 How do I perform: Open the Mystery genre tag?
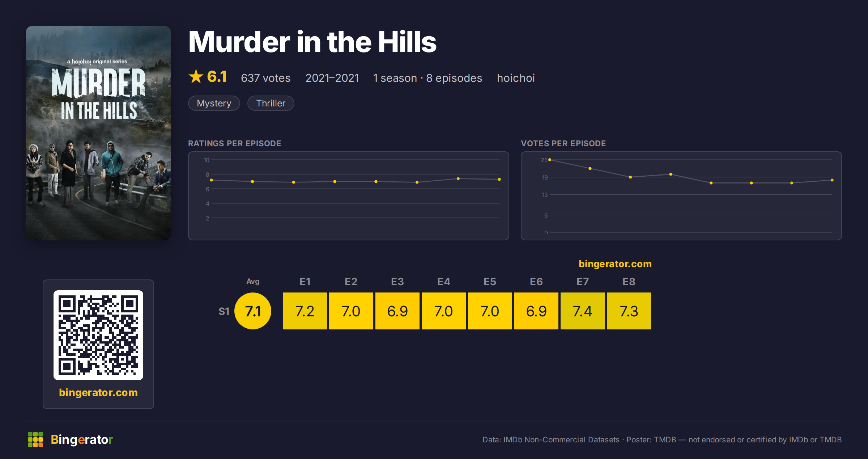pos(214,103)
